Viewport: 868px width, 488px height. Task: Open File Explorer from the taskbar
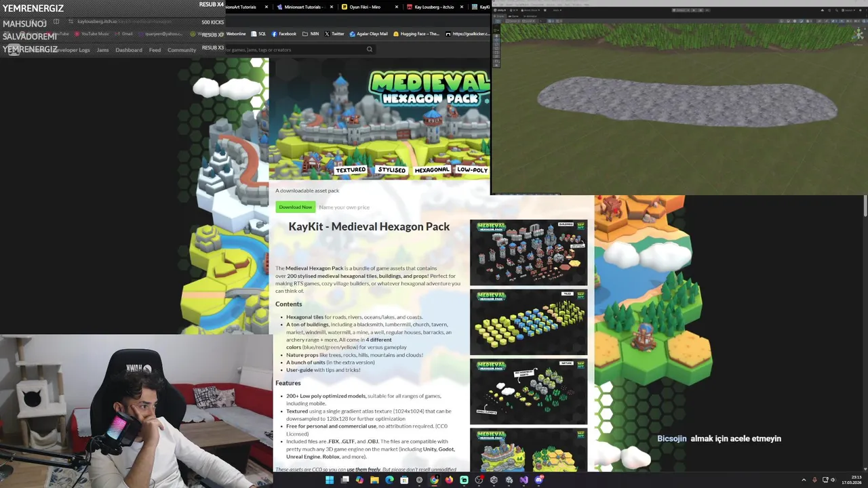(x=374, y=480)
